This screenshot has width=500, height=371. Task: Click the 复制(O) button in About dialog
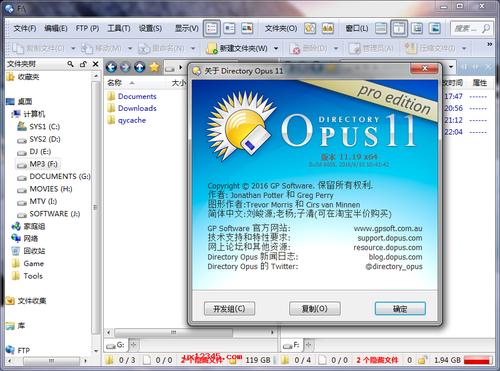[x=315, y=309]
